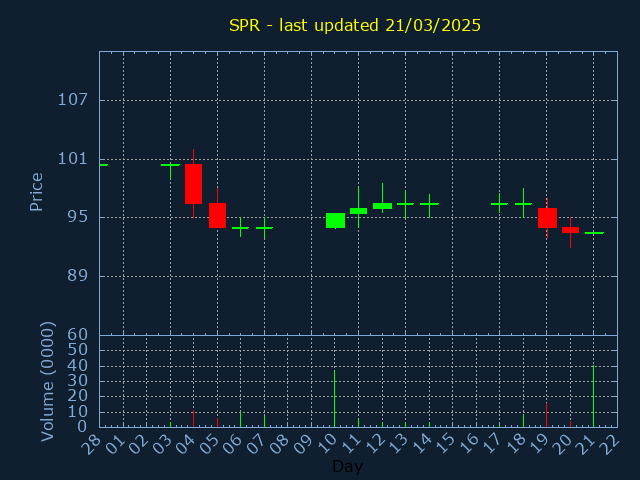Click the volume axis value 30
Screen dimensions: 640x480
click(x=77, y=381)
